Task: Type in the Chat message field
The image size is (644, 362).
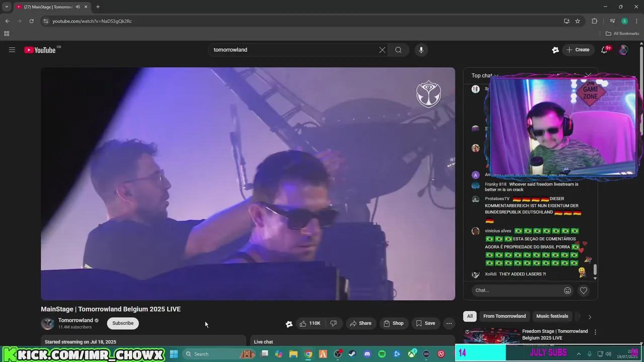Action: 517,290
